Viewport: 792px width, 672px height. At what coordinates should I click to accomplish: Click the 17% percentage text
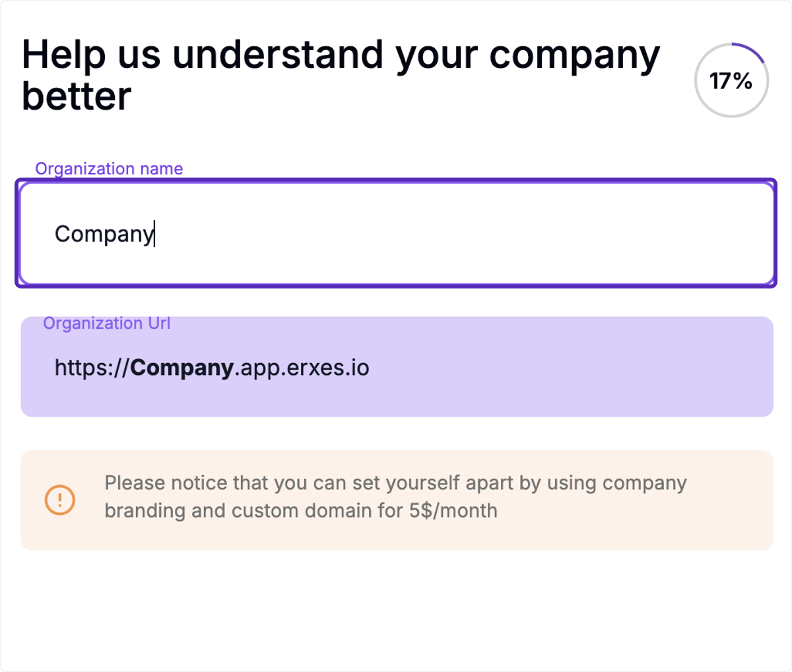click(x=731, y=81)
